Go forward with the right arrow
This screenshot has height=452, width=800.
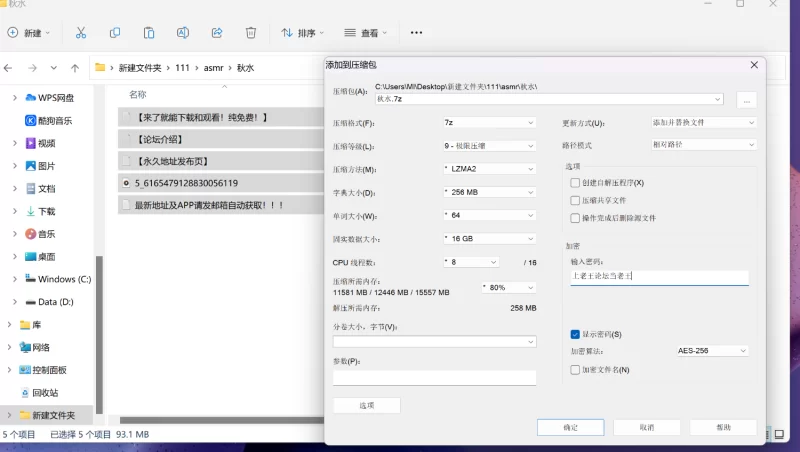(x=32, y=68)
